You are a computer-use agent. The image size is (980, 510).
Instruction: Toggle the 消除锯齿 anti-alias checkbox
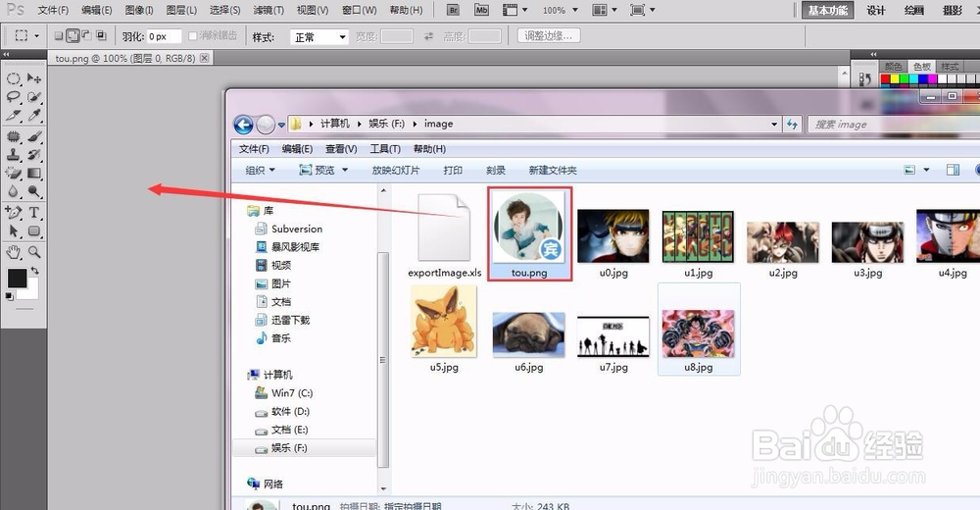192,35
